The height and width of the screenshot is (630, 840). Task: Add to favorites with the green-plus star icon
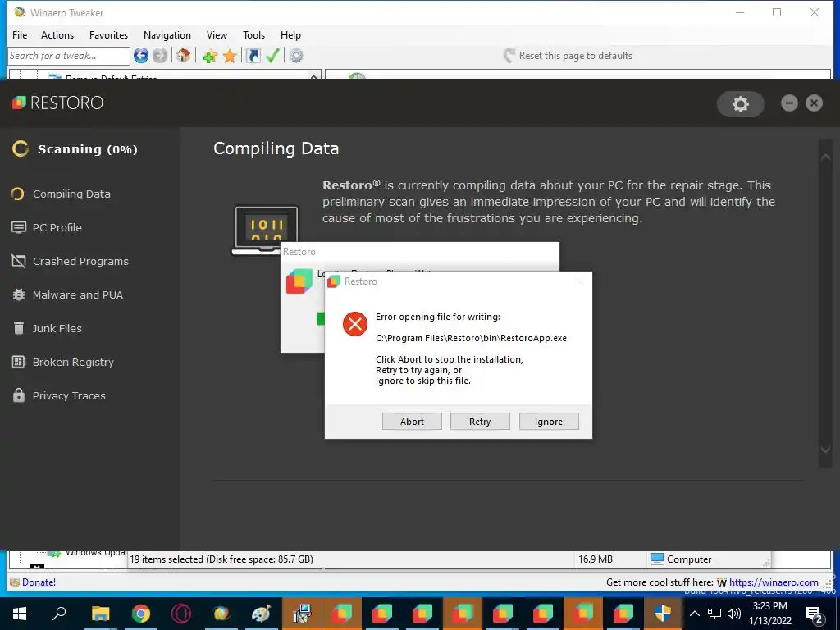coord(210,56)
